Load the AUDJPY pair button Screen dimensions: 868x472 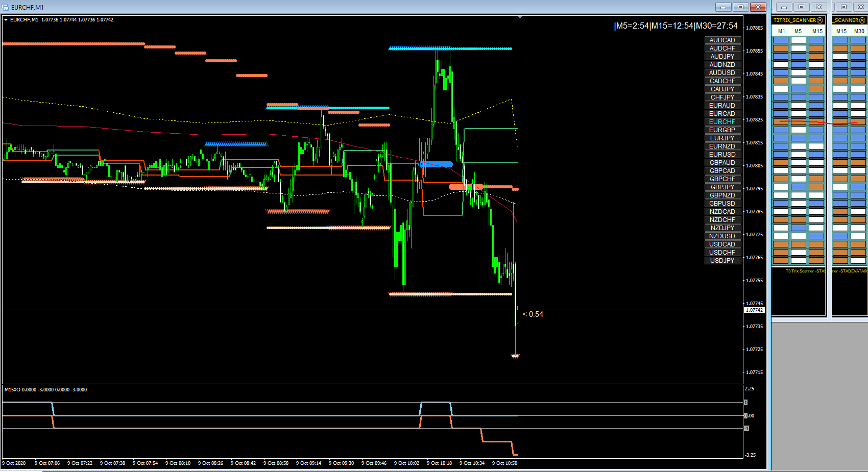[x=722, y=57]
